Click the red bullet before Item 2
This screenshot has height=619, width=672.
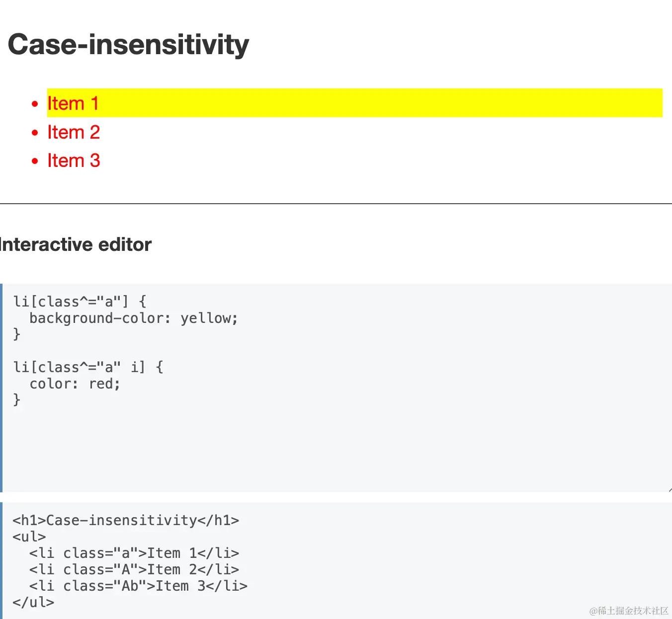[35, 133]
